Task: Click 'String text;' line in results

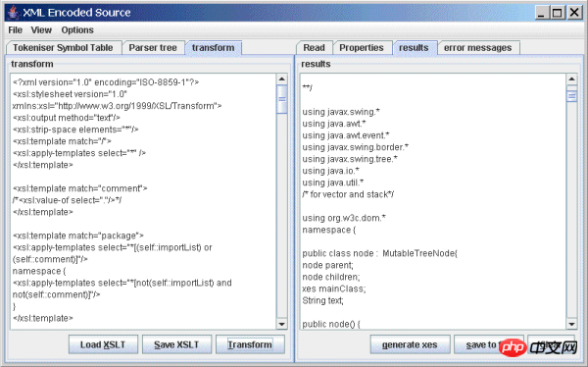Action: 322,300
